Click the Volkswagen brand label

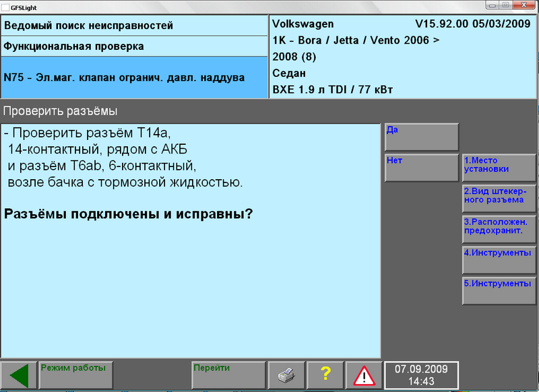coord(303,24)
